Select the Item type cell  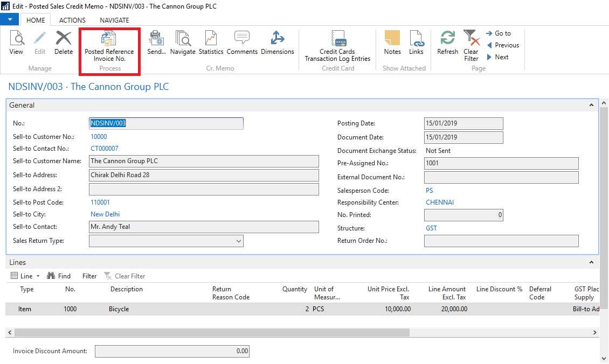[24, 309]
